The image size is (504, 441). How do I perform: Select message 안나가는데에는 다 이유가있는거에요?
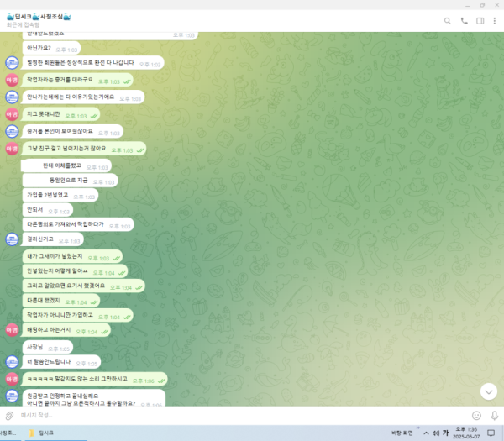click(x=83, y=97)
